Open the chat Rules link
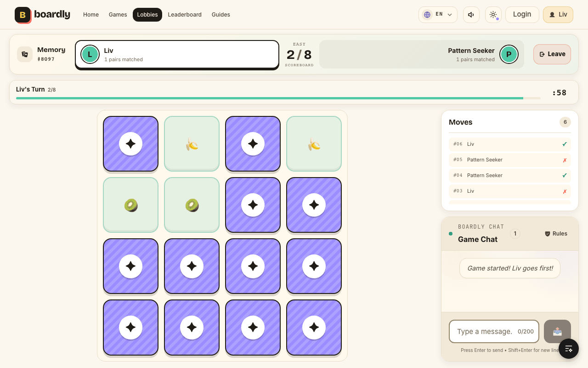The width and height of the screenshot is (588, 368). [x=556, y=234]
